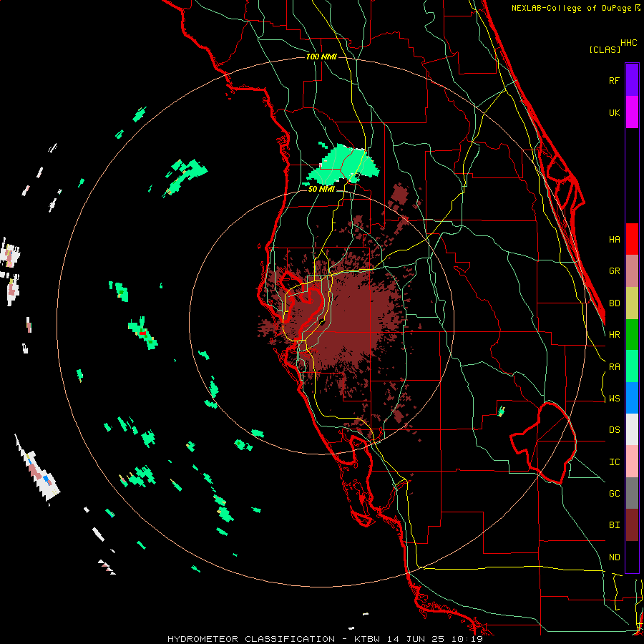Click the RA legend label text
This screenshot has width=644, height=644.
[x=614, y=367]
